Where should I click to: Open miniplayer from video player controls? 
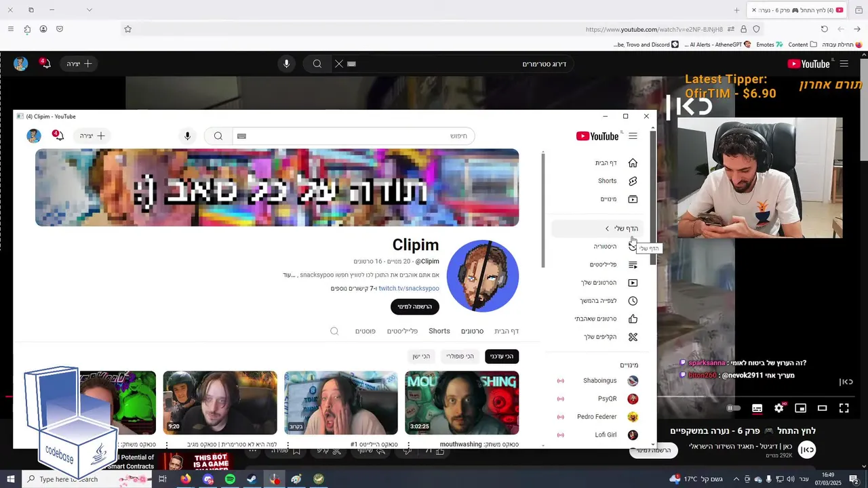[801, 408]
